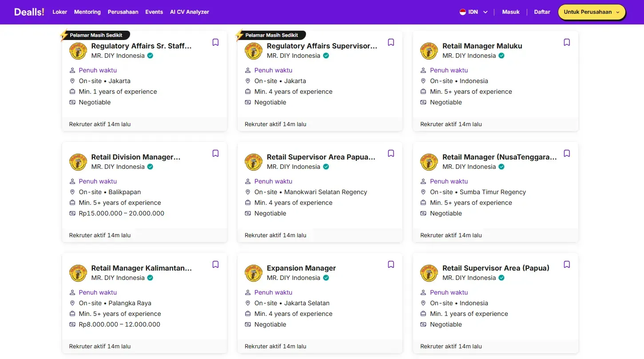The width and height of the screenshot is (644, 359).
Task: Click MR. DIY logo on Regulatory Affairs Supervisor card
Action: pos(254,51)
